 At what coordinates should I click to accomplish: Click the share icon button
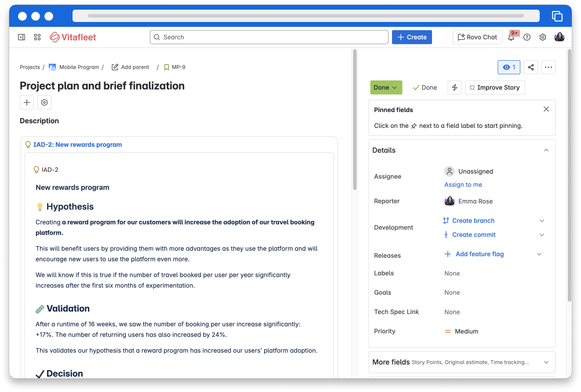point(531,67)
